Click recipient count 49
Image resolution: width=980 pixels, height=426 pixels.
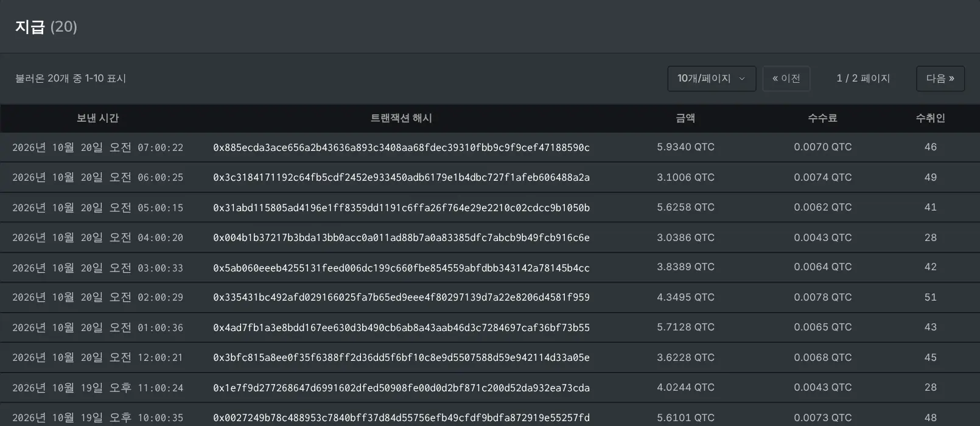tap(930, 178)
